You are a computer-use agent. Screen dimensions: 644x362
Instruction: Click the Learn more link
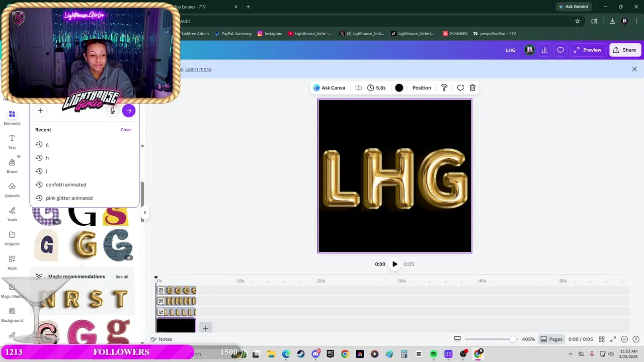[198, 69]
